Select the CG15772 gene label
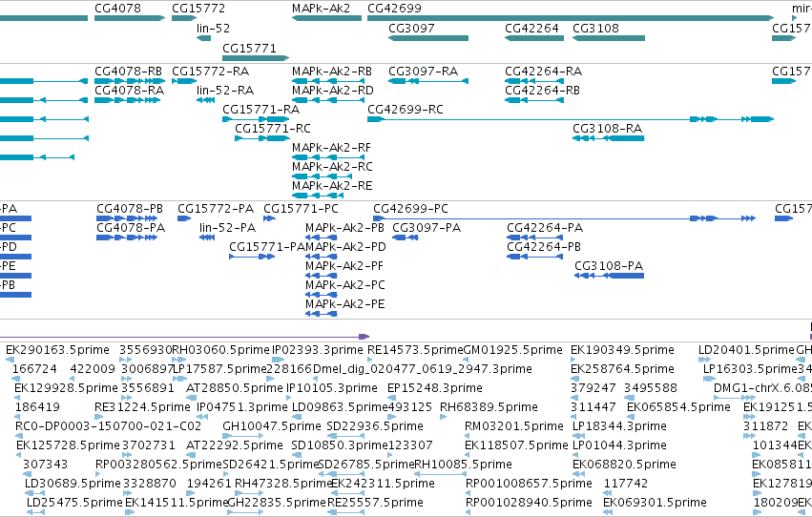The width and height of the screenshot is (812, 517). pyautogui.click(x=198, y=9)
